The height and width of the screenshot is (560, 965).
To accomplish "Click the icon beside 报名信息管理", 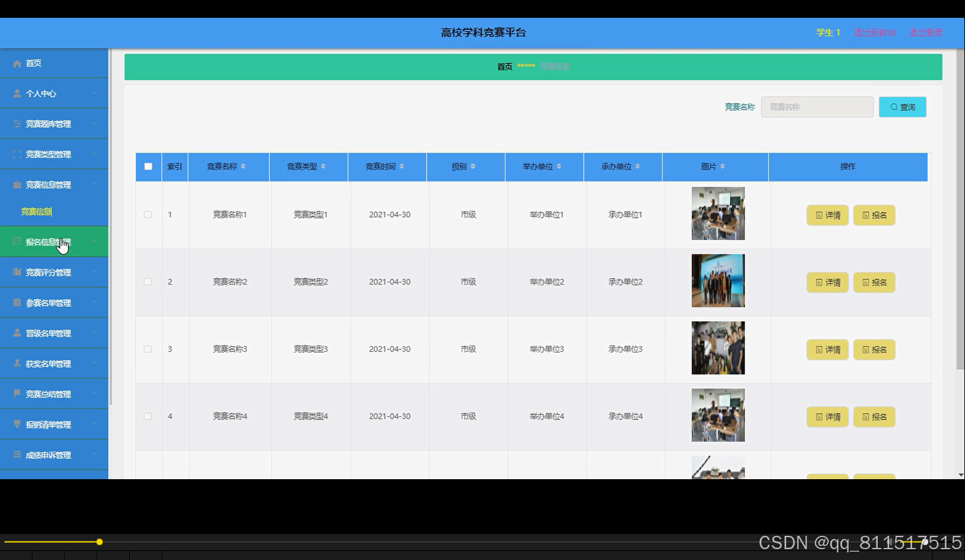I will tap(17, 242).
